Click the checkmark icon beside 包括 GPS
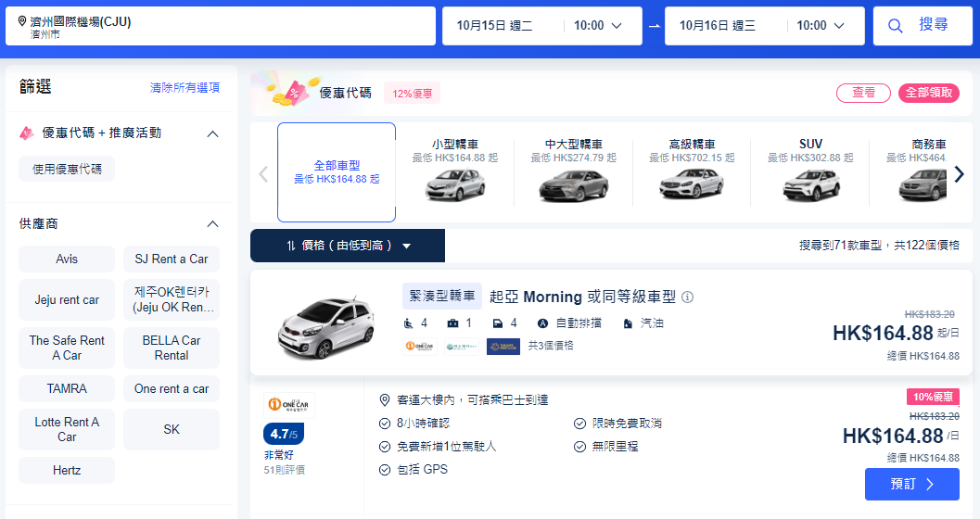 pos(385,470)
